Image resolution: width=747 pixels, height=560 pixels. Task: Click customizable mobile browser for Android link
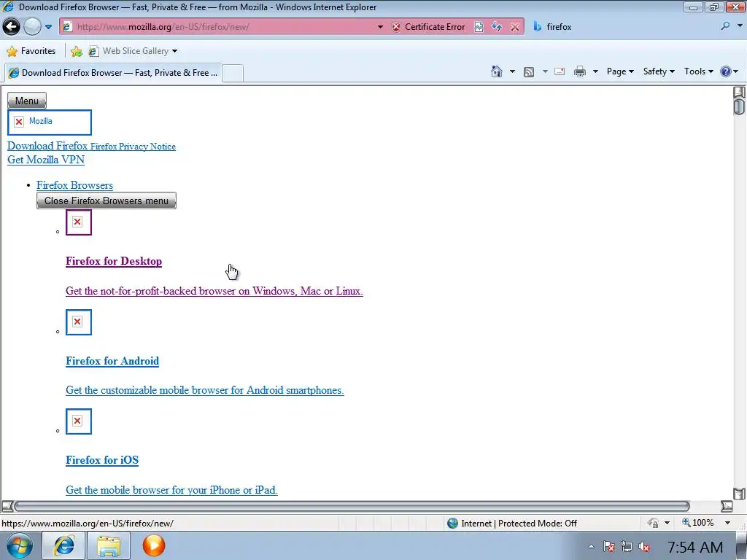pyautogui.click(x=205, y=390)
